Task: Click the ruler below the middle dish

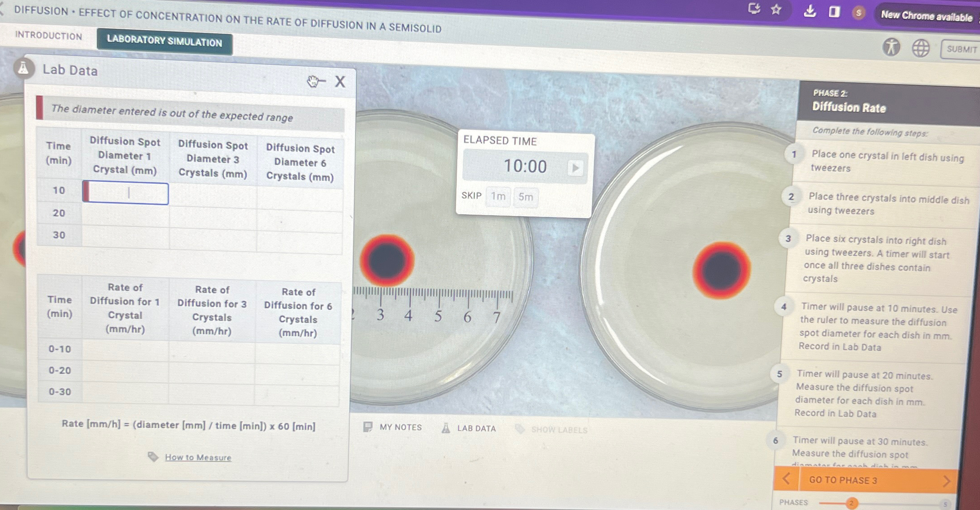Action: point(432,305)
